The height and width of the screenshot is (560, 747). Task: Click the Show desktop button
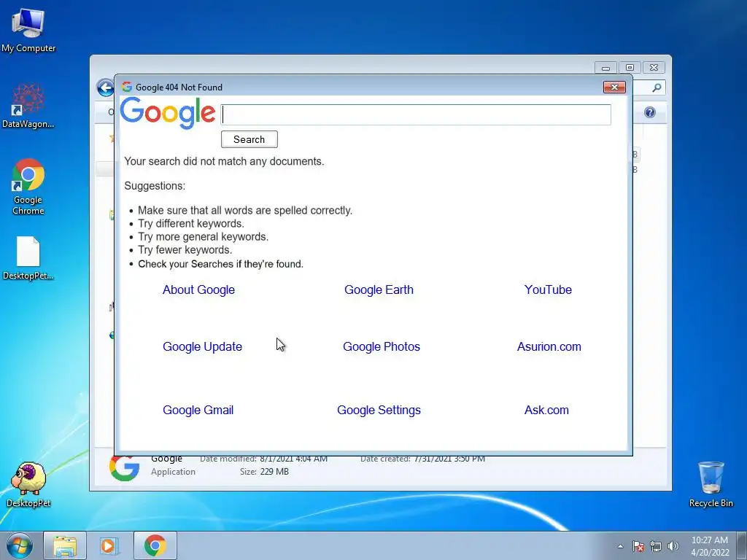coord(742,545)
